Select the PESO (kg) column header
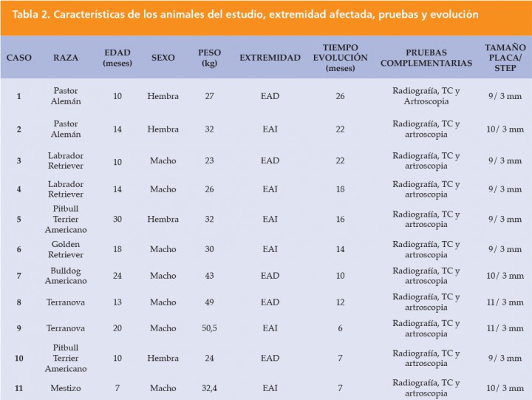Viewport: 532px width, 400px height. (209, 58)
